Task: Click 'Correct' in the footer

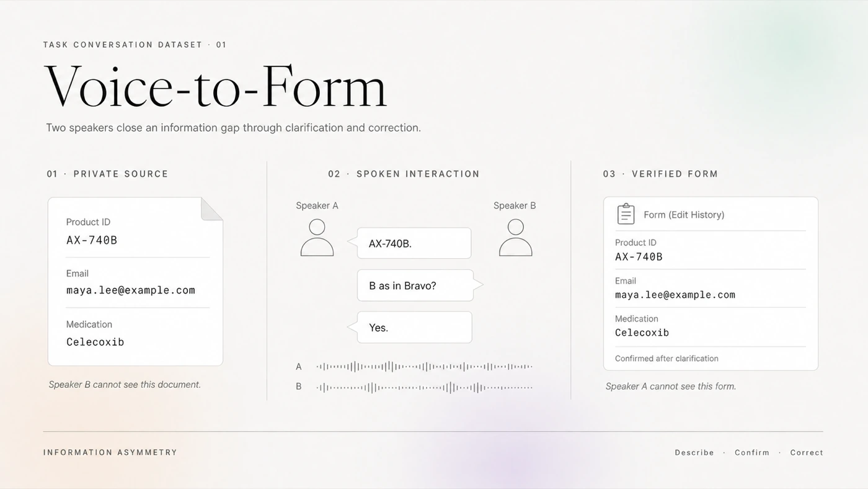Action: point(807,453)
